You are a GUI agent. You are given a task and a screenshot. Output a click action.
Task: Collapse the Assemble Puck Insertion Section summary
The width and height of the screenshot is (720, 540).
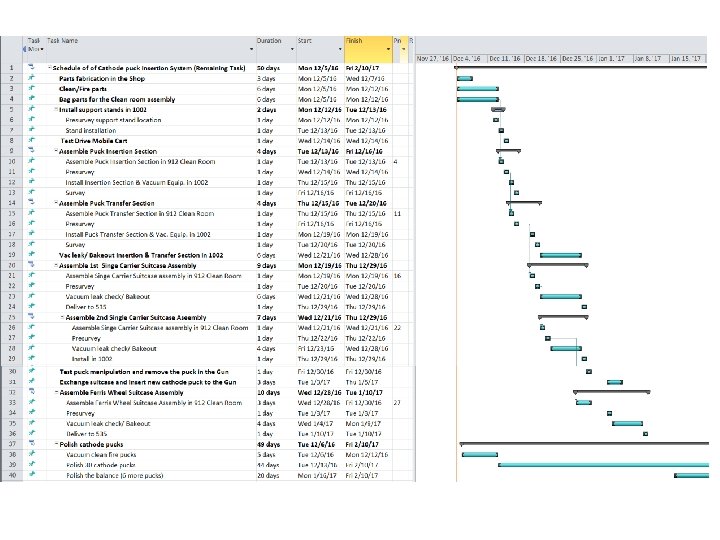coord(56,151)
